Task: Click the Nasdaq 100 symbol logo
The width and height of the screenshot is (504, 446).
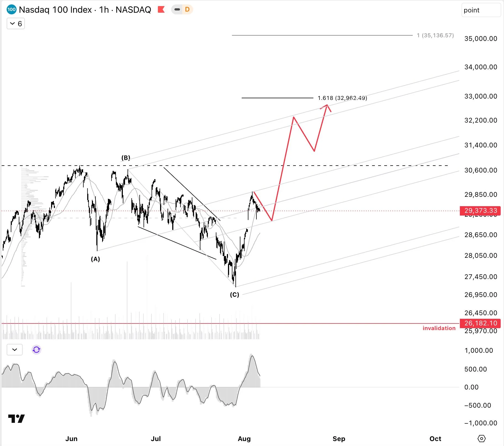Action: coord(12,10)
